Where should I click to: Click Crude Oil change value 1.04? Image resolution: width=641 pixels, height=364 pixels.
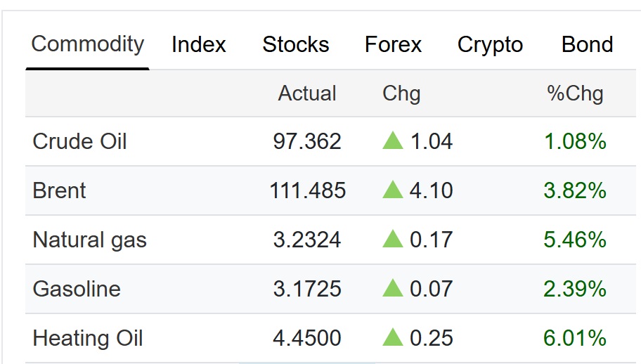432,141
